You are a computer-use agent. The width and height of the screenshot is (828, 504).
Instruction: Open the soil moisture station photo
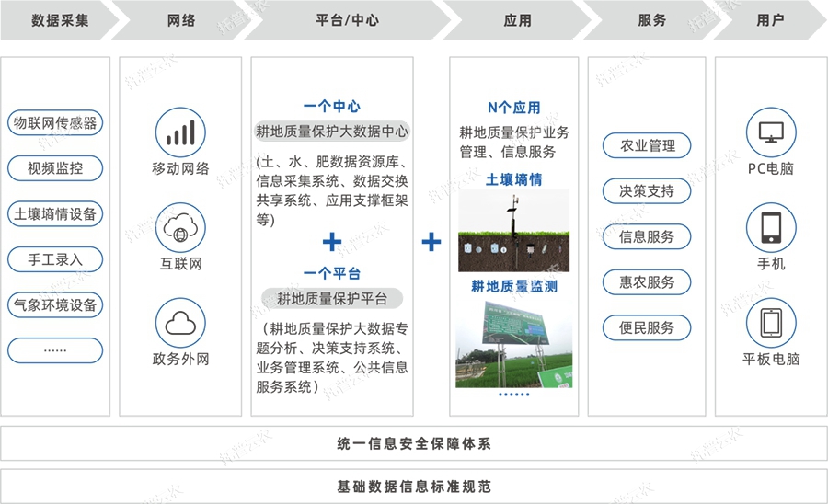click(513, 230)
